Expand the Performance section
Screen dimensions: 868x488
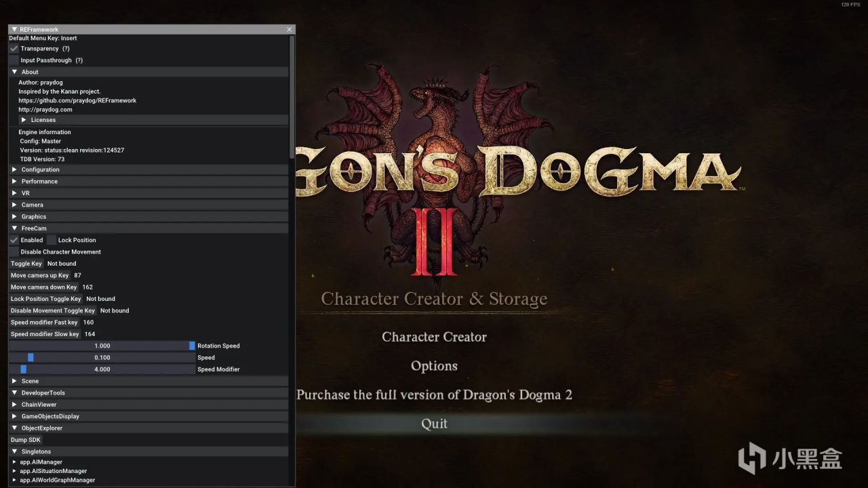[149, 182]
